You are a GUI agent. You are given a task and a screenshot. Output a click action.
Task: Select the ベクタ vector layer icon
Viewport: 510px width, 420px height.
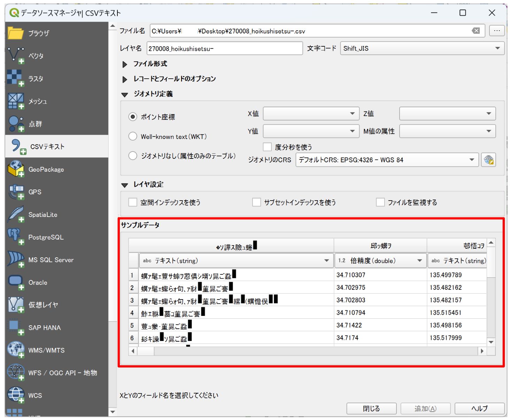pos(16,56)
